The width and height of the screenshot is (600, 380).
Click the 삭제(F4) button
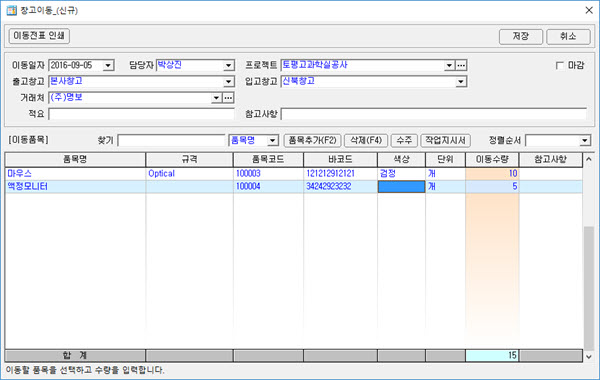[x=366, y=140]
